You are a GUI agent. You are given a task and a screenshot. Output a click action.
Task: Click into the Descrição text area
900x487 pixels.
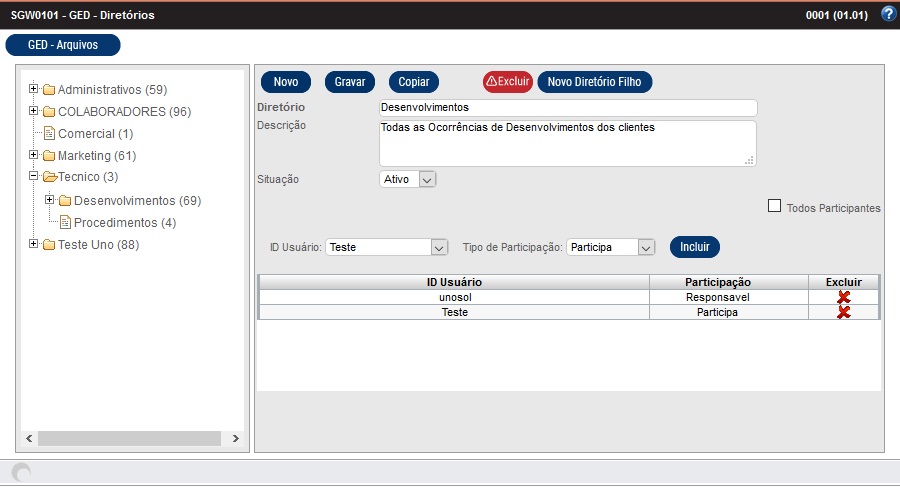[x=567, y=142]
